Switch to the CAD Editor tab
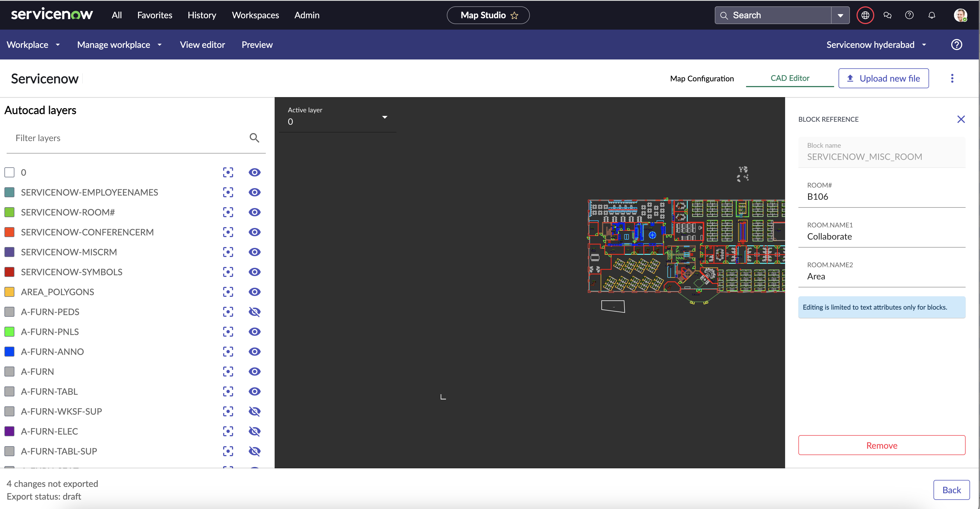Viewport: 980px width, 509px height. (790, 78)
